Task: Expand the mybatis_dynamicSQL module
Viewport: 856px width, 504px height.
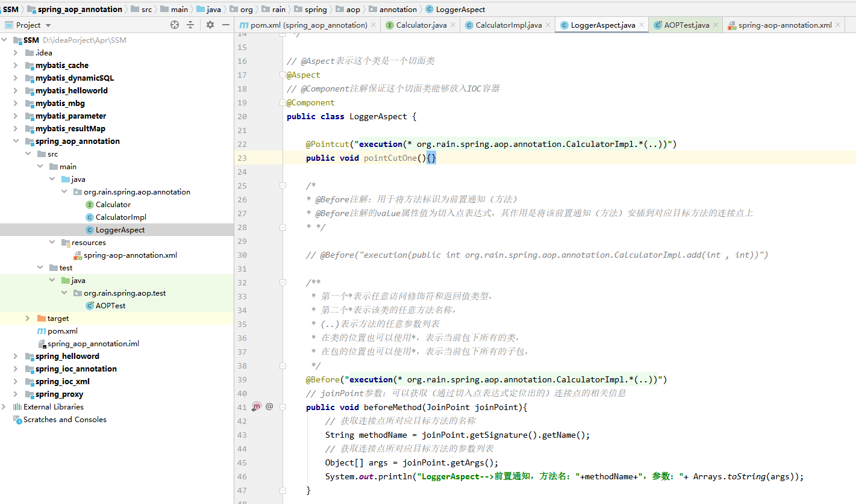Action: pyautogui.click(x=16, y=78)
